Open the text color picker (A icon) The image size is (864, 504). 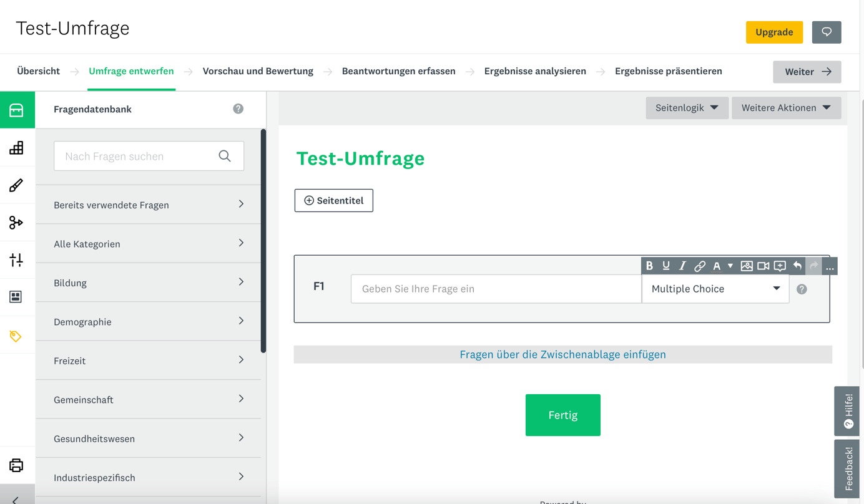click(717, 266)
